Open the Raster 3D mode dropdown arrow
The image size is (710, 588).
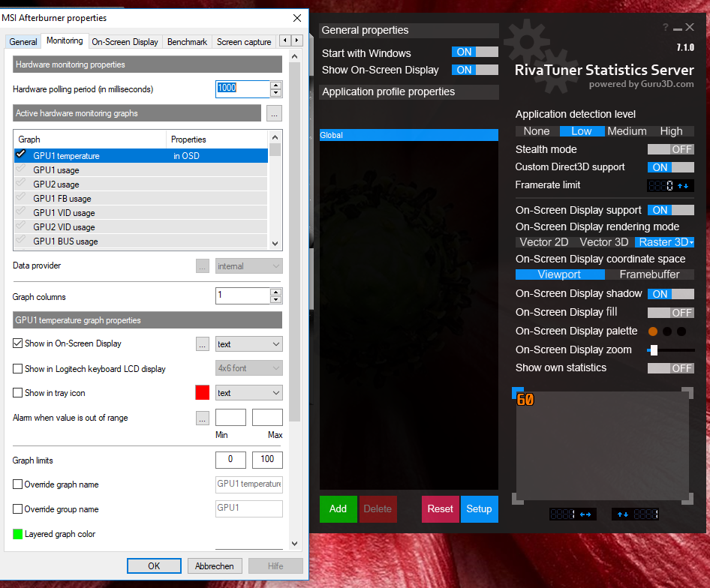691,242
